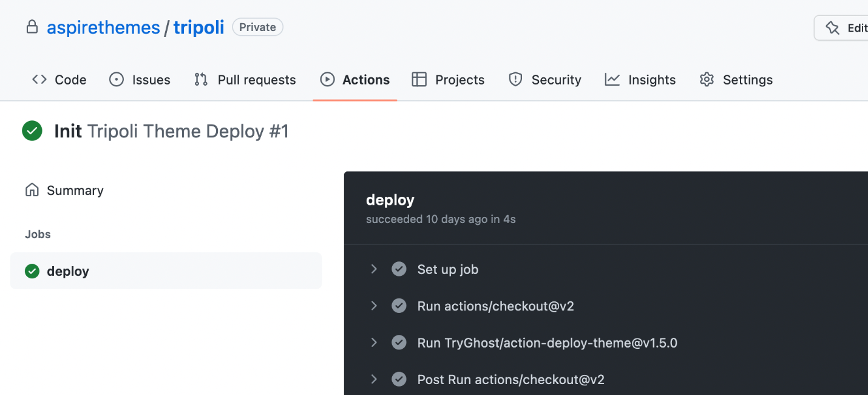Click the Post Run actions/checkout@v2 label
Image resolution: width=868 pixels, height=395 pixels.
coord(511,379)
